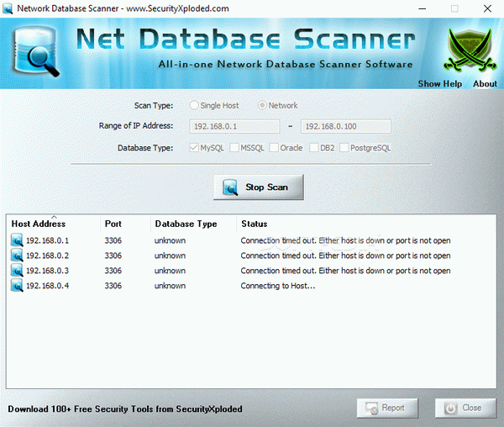The image size is (504, 427).
Task: Select row address 192.168.0.3
Action: pos(47,271)
